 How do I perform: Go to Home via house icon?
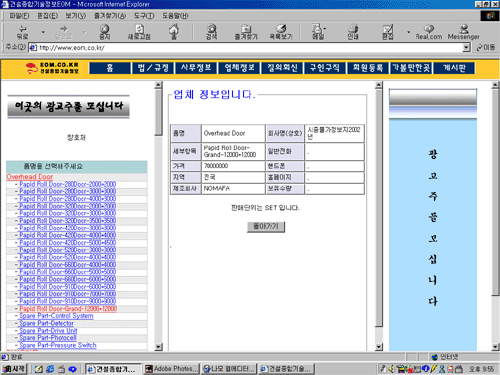(174, 32)
